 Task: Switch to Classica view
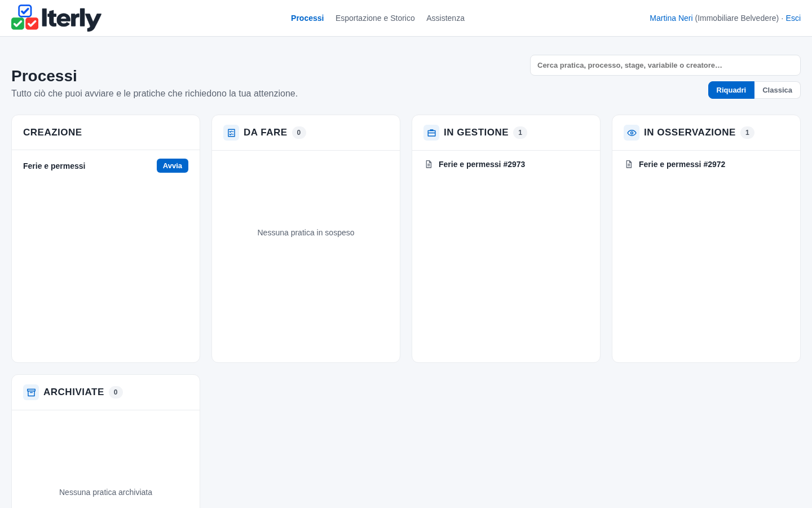(x=777, y=90)
